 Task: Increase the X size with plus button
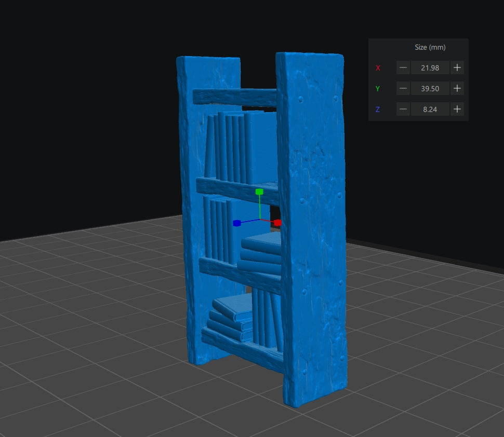(457, 67)
